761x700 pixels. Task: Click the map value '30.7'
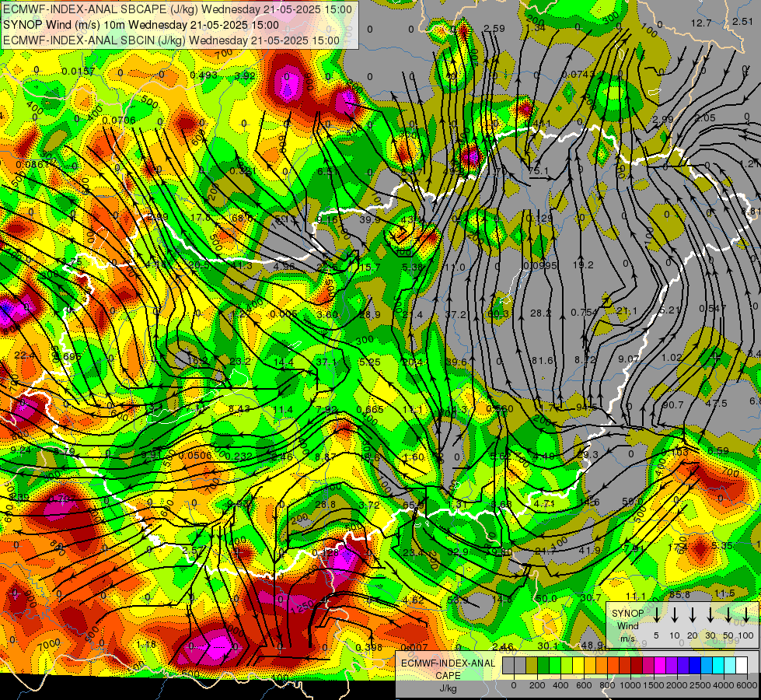(x=591, y=598)
